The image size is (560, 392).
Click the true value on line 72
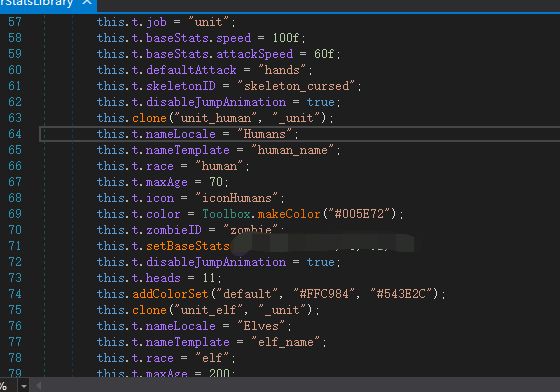click(x=321, y=262)
